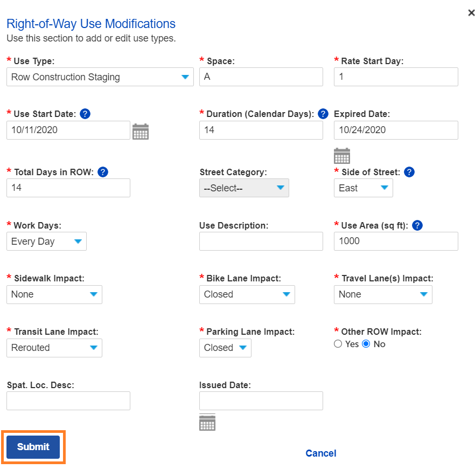Select Yes for Other ROW Impact

(338, 344)
